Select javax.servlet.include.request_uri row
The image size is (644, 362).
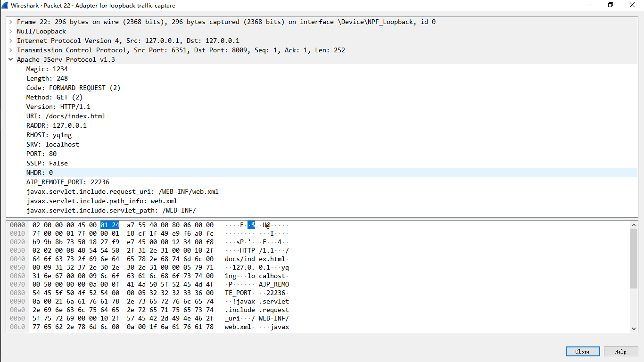[123, 191]
